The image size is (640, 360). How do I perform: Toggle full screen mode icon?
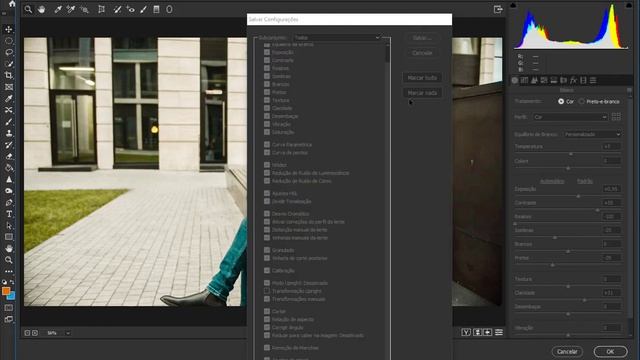[498, 9]
